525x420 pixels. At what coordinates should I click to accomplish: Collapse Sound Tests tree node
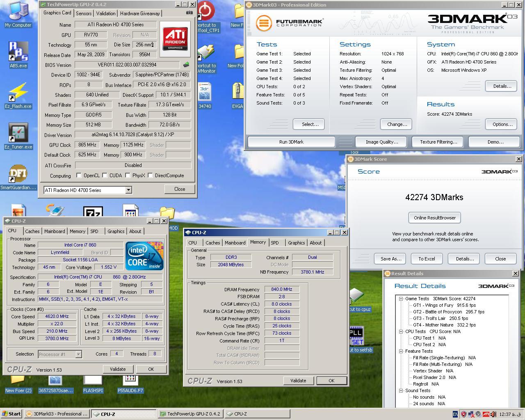coord(401,390)
